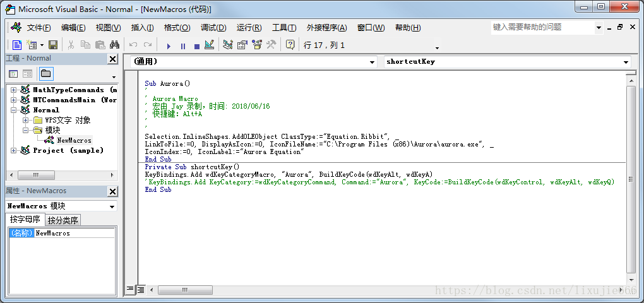
Task: Toggle Folders button in project panel
Action: [46, 74]
